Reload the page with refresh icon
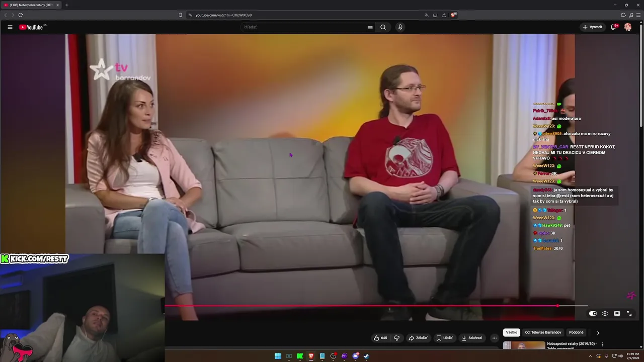This screenshot has width=644, height=362. 21,15
